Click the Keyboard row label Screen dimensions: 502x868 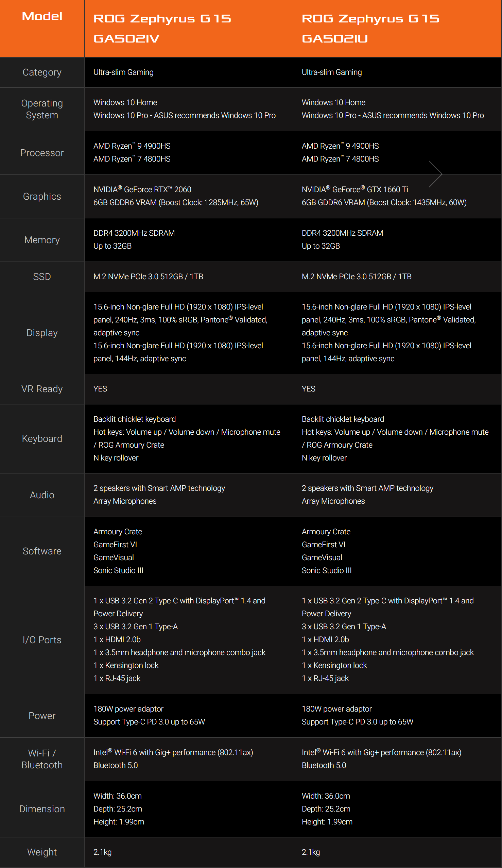point(42,438)
